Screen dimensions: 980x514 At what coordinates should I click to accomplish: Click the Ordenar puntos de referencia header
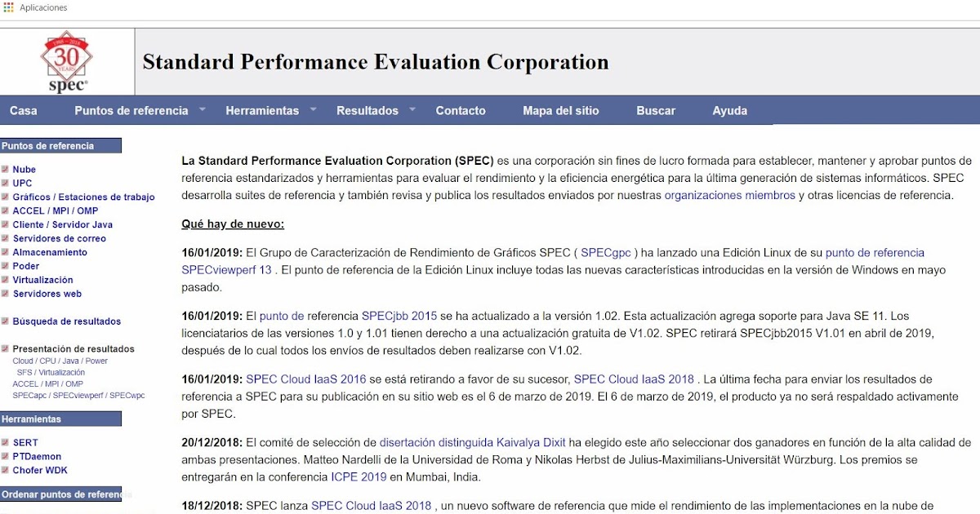point(60,494)
